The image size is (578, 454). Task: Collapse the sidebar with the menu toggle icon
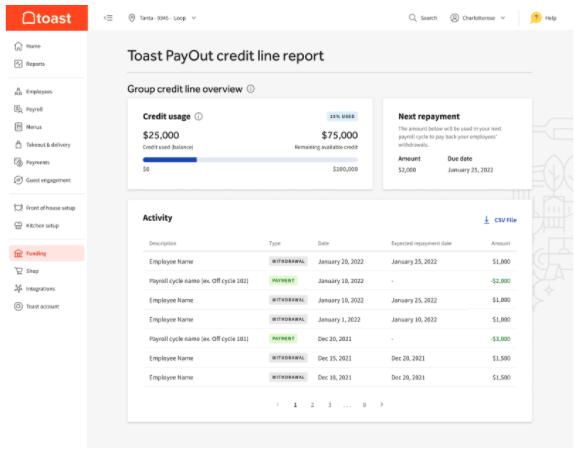(108, 18)
